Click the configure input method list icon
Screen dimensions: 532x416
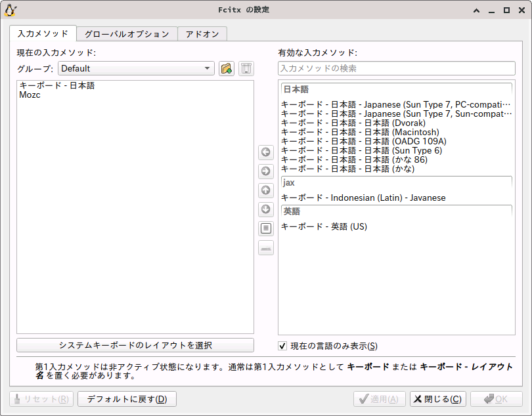click(x=265, y=228)
